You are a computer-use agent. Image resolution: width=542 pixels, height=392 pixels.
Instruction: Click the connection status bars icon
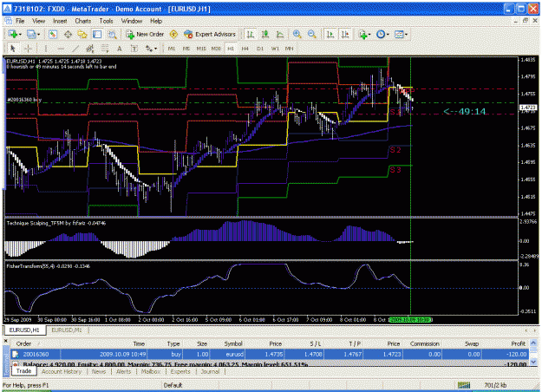click(464, 385)
